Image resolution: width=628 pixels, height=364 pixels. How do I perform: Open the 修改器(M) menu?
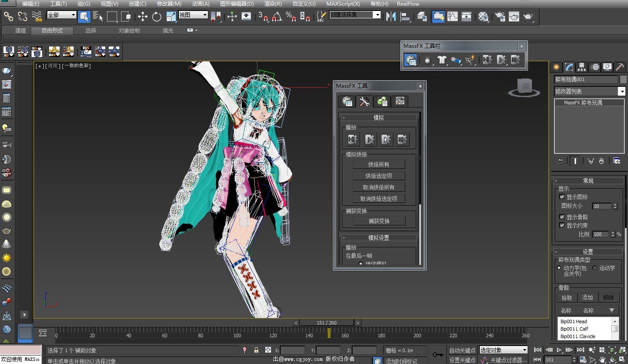coord(169,4)
